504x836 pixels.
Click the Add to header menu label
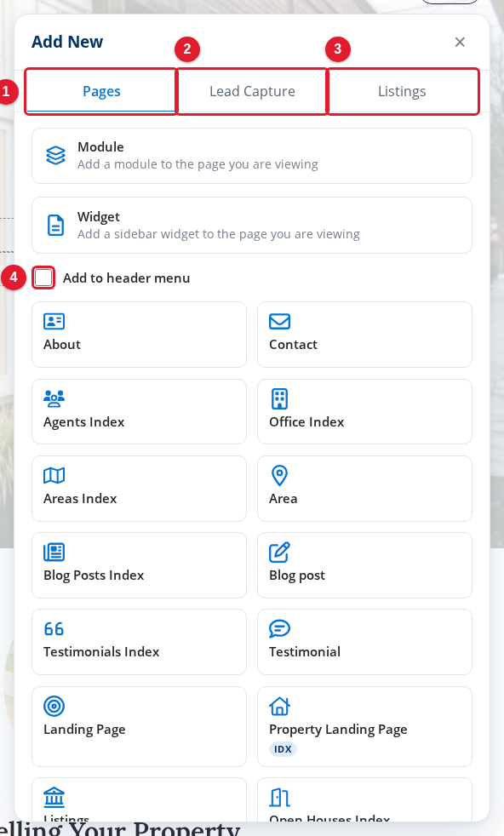point(126,278)
